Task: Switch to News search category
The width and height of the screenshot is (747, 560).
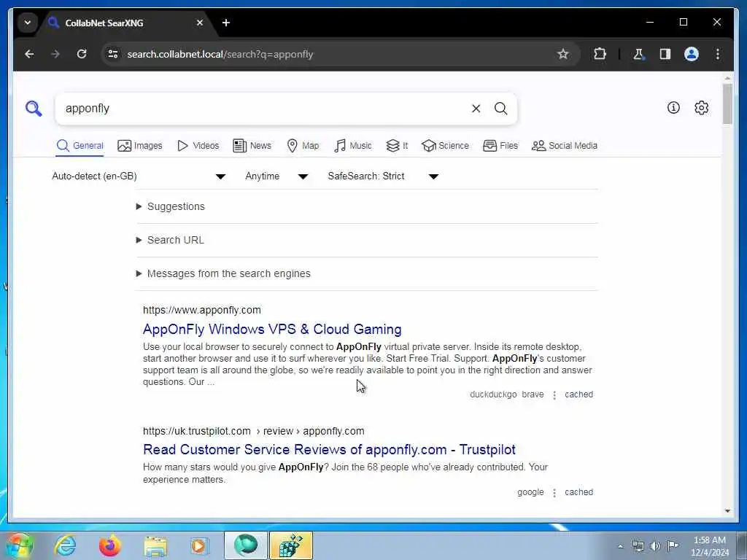Action: point(252,146)
